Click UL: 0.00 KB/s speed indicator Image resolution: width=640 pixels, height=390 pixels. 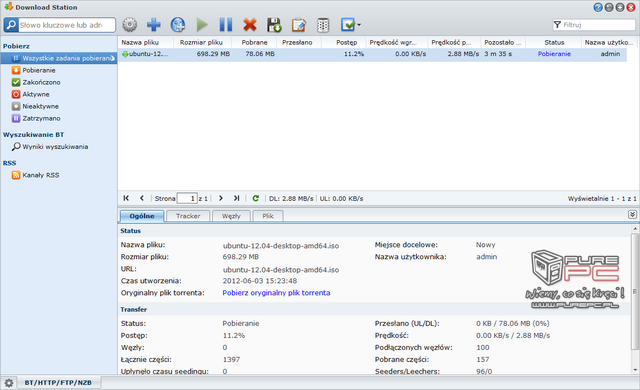[x=341, y=199]
